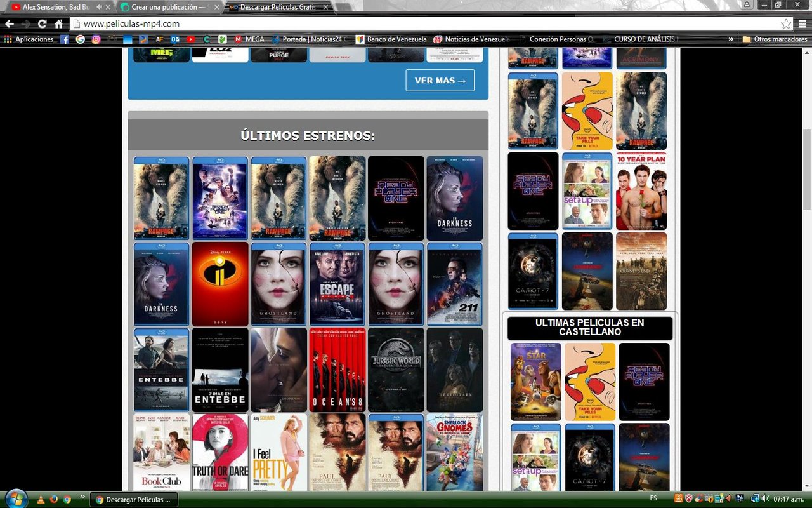Open the Noticias de Venezuela bookmark
The image size is (812, 508).
(472, 39)
